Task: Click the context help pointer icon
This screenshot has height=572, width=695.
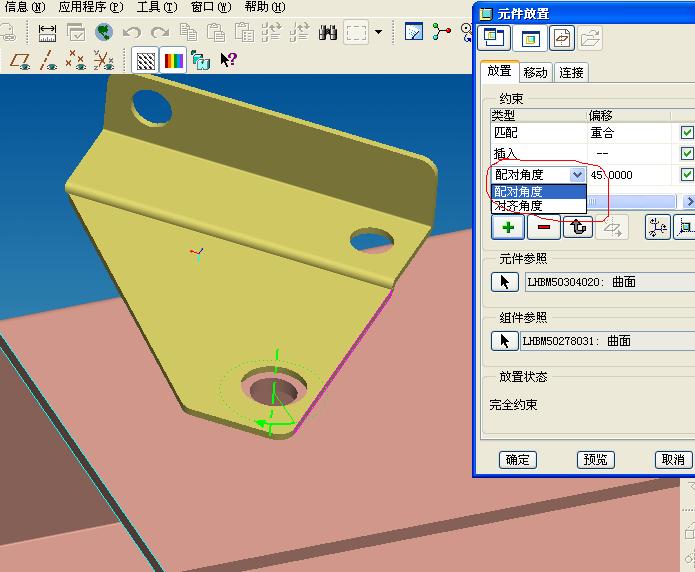Action: click(x=229, y=60)
